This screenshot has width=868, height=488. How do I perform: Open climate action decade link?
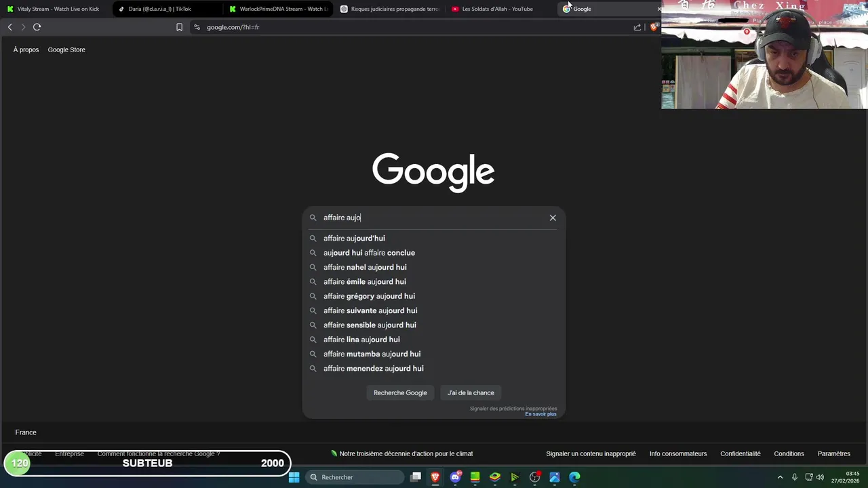401,454
